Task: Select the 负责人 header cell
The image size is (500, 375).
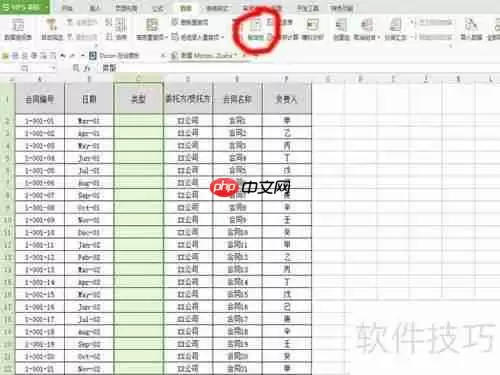Action: point(287,99)
